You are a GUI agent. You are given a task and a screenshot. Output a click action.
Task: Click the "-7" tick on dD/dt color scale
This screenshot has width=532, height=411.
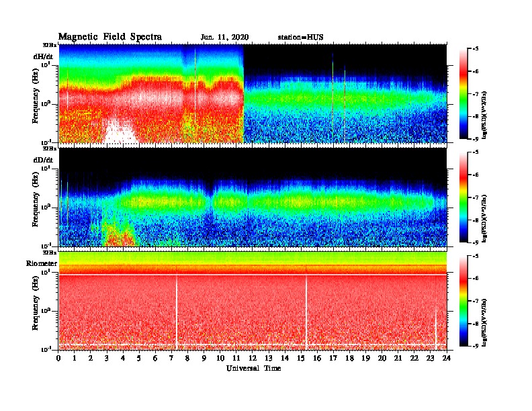pos(476,197)
